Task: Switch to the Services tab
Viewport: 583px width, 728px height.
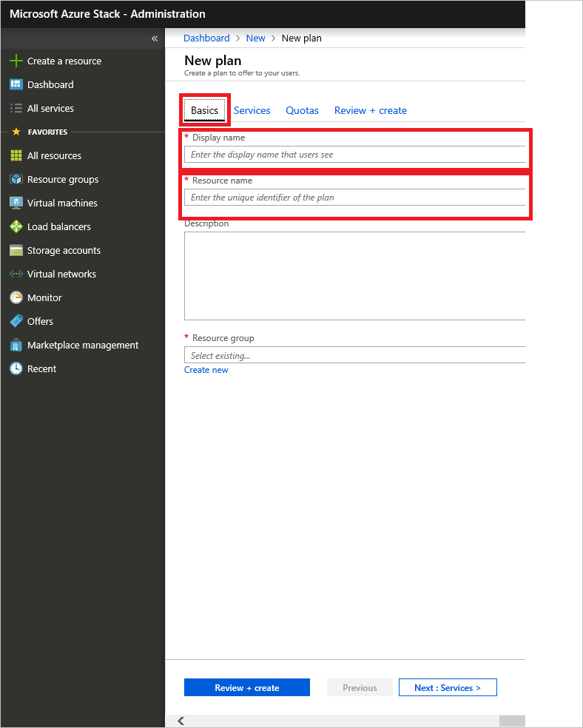Action: [252, 110]
